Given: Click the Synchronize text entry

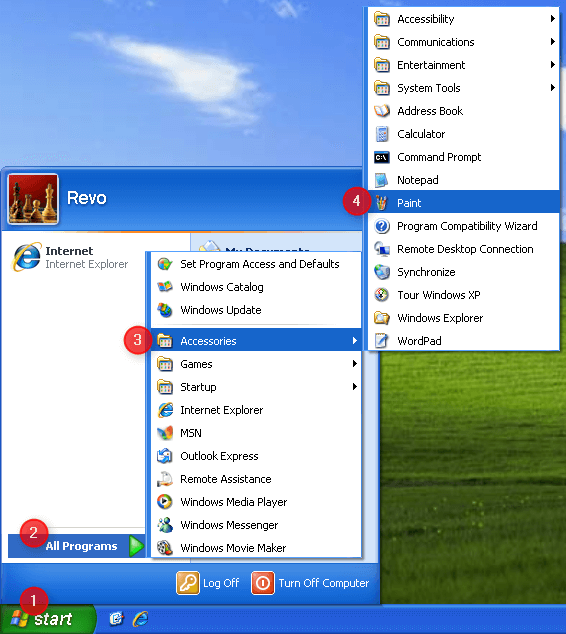Looking at the screenshot, I should (x=426, y=273).
